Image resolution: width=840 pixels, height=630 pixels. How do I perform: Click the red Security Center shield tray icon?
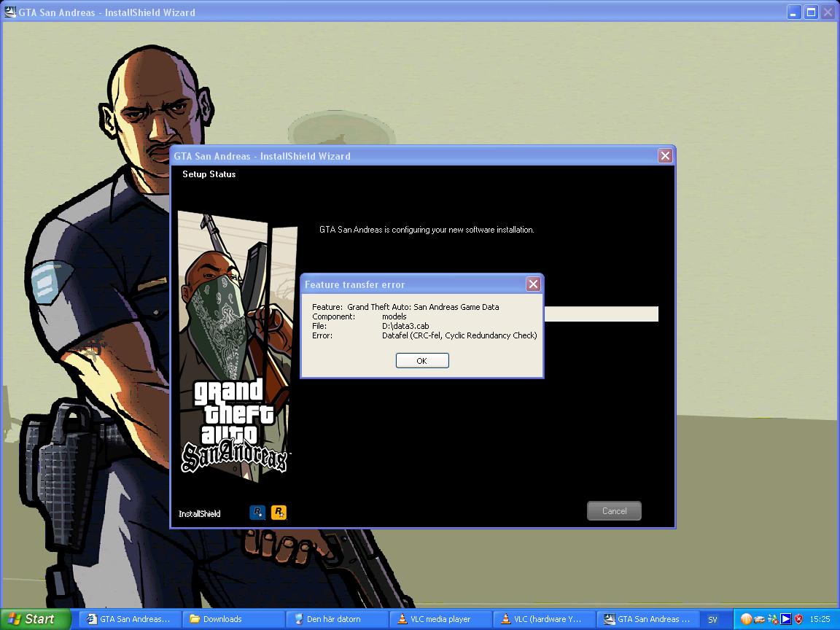[x=798, y=619]
